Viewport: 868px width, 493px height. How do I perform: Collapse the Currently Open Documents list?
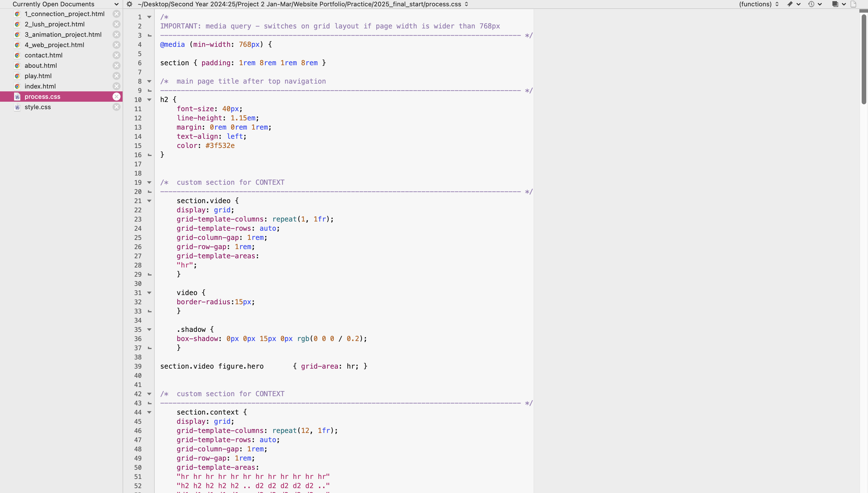(x=116, y=4)
